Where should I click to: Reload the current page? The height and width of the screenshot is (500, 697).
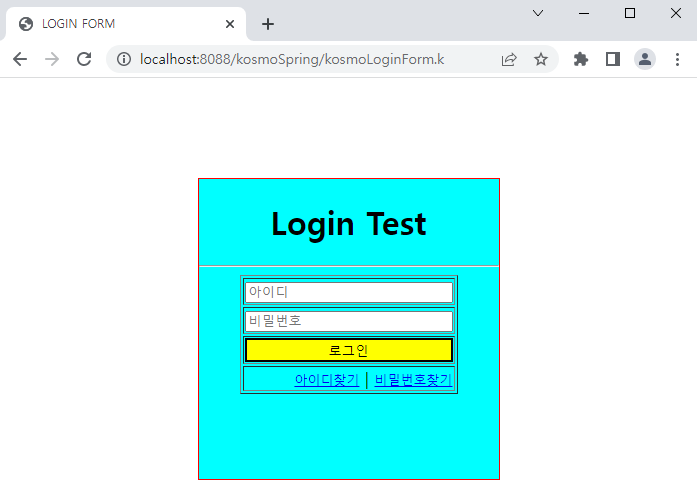coord(84,59)
